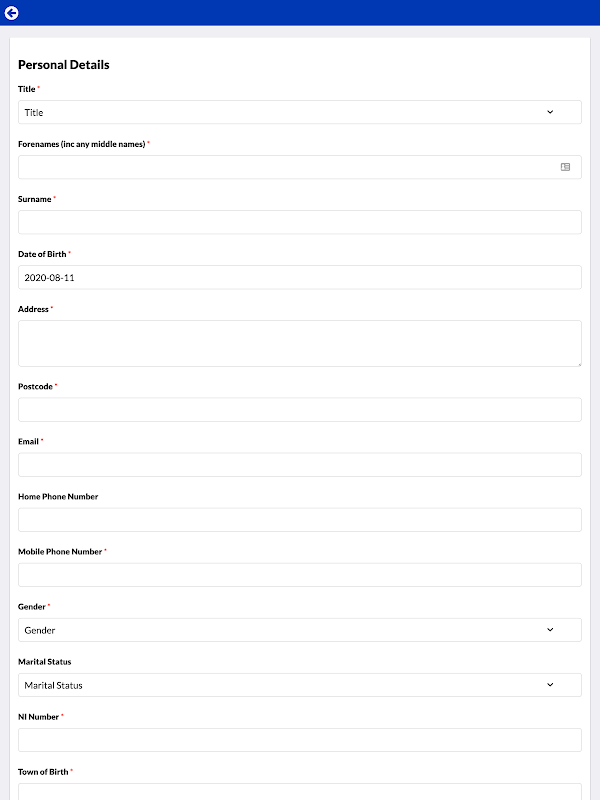This screenshot has width=600, height=800.
Task: Click the Date of Birth label text
Action: click(42, 254)
